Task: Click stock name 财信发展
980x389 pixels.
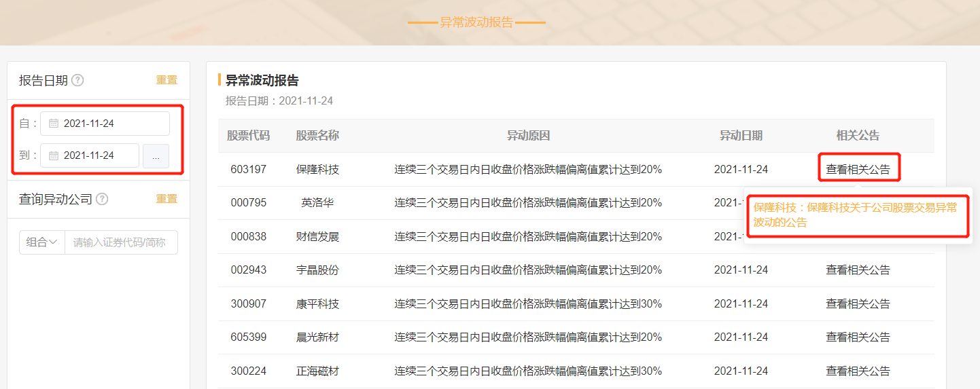Action: pos(317,237)
